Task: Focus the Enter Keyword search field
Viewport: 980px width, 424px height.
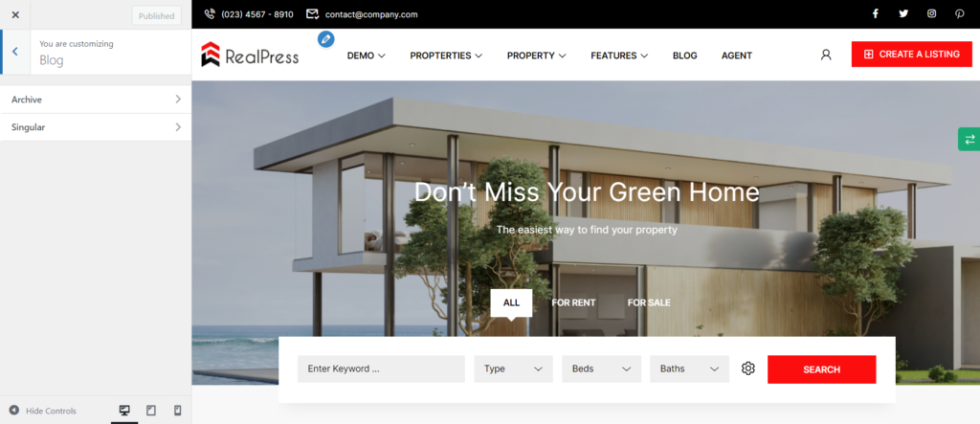Action: [x=381, y=369]
